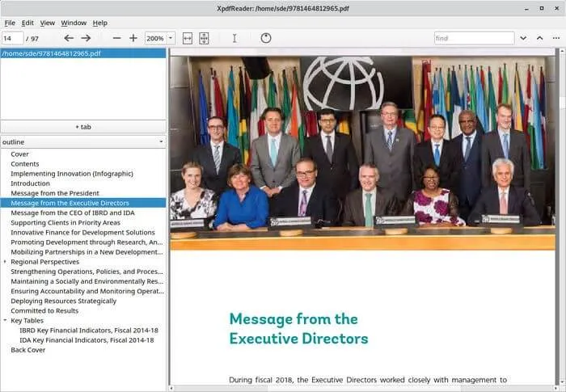This screenshot has width=566, height=392.
Task: Click the find search field
Action: click(x=473, y=38)
